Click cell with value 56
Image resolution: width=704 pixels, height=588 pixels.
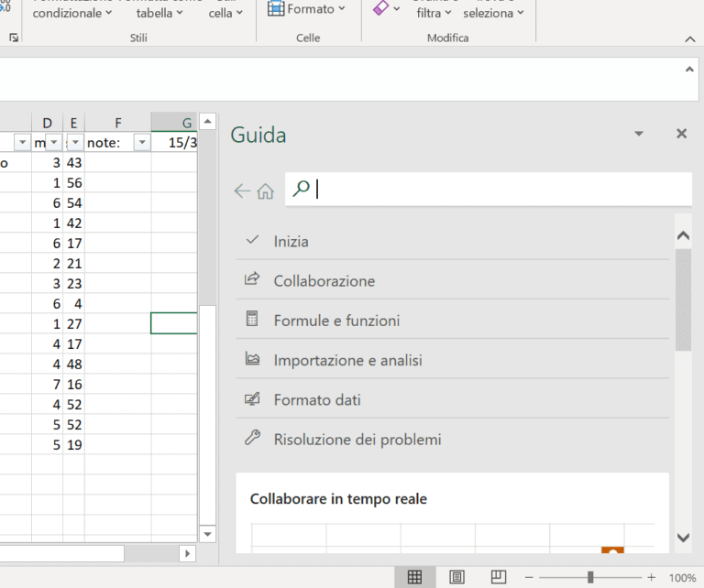click(x=73, y=182)
